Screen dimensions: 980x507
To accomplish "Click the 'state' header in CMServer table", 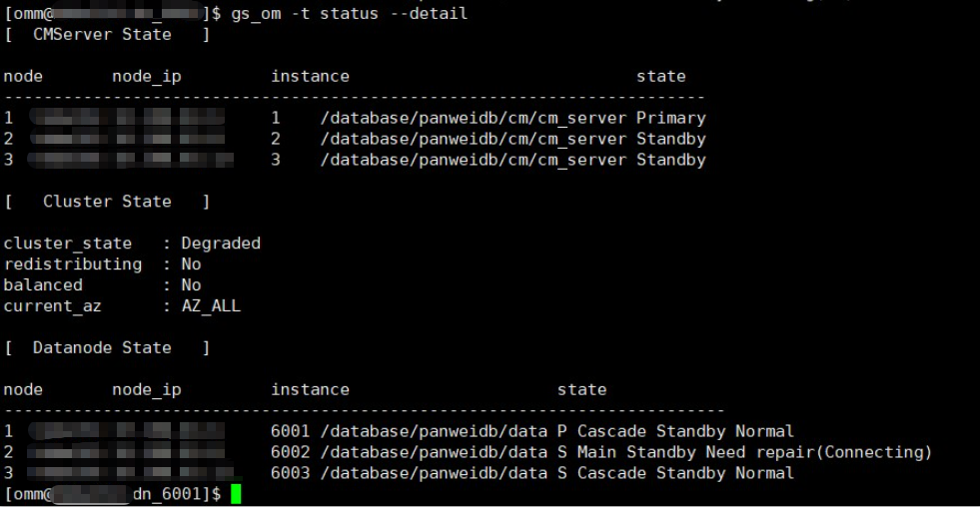I will coord(660,76).
